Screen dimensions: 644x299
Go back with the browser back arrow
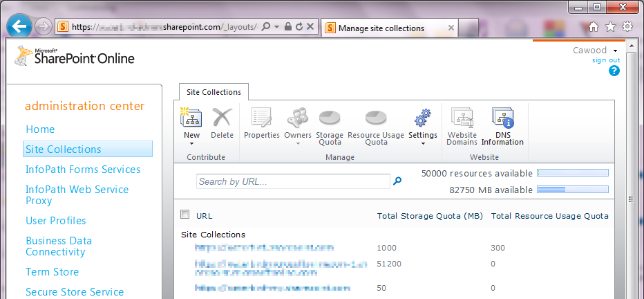pos(19,27)
